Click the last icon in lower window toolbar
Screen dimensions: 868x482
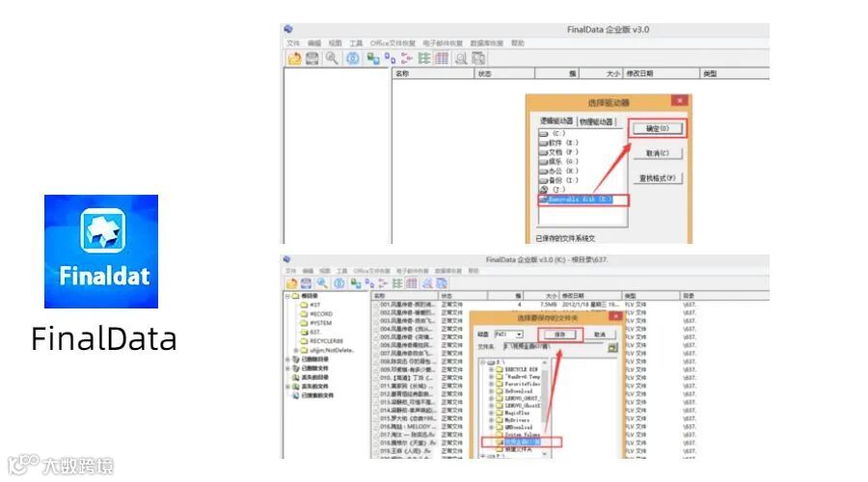442,283
